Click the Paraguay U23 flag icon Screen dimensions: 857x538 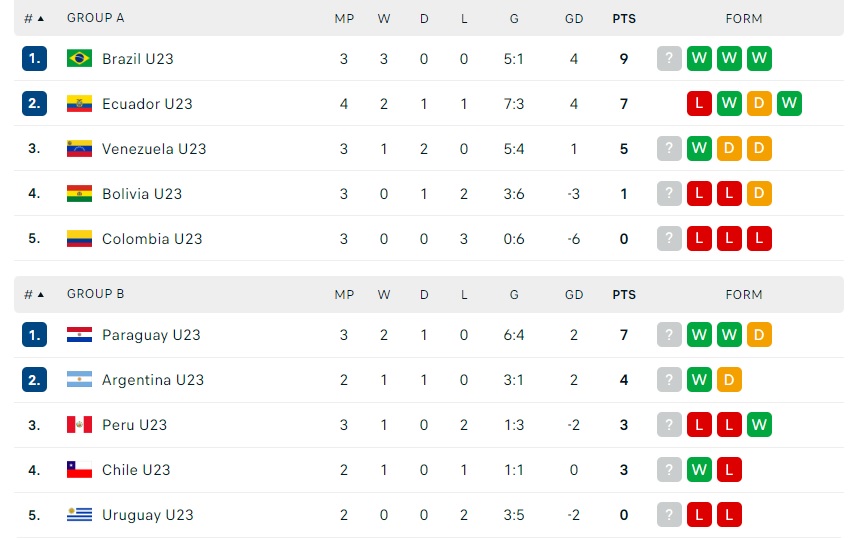click(x=79, y=335)
